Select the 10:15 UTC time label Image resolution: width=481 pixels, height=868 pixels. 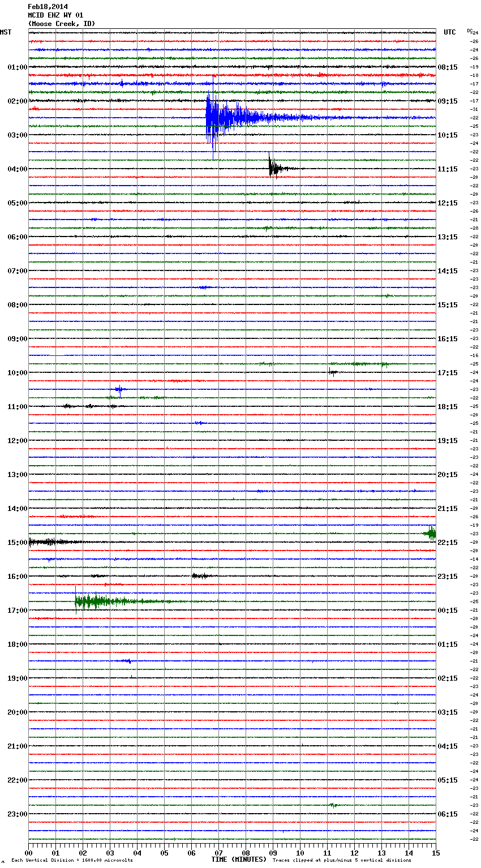(448, 135)
